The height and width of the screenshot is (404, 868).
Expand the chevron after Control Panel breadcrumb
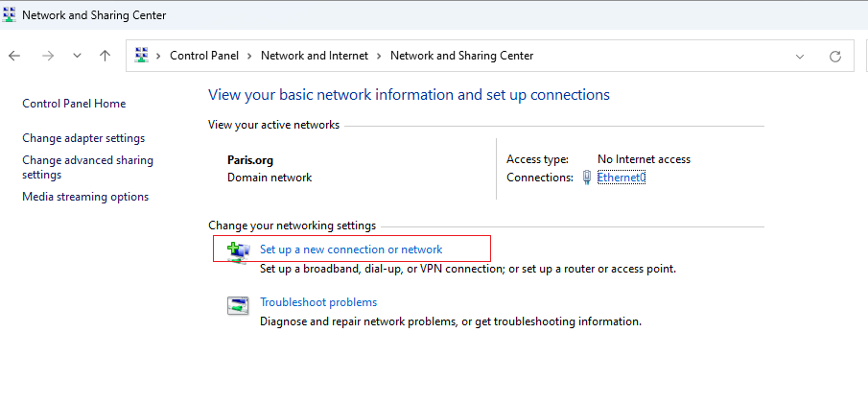[249, 56]
